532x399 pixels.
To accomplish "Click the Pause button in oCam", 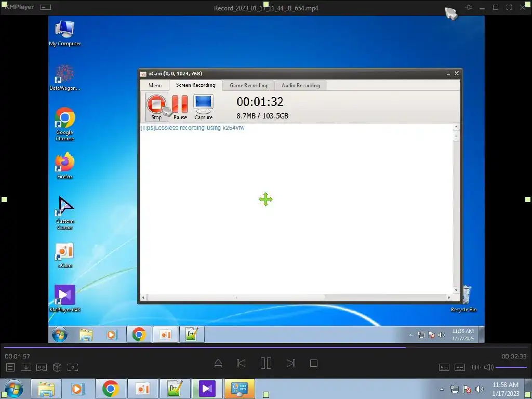I will [x=180, y=107].
